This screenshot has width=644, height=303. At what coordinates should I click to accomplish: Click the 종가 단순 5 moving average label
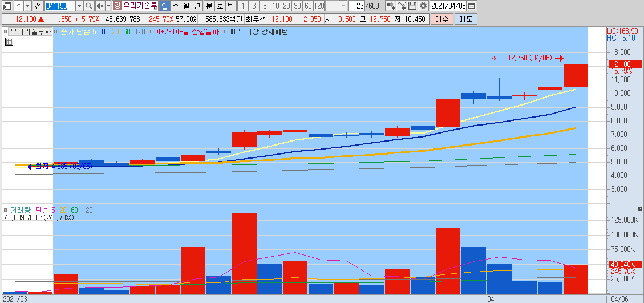[78, 31]
